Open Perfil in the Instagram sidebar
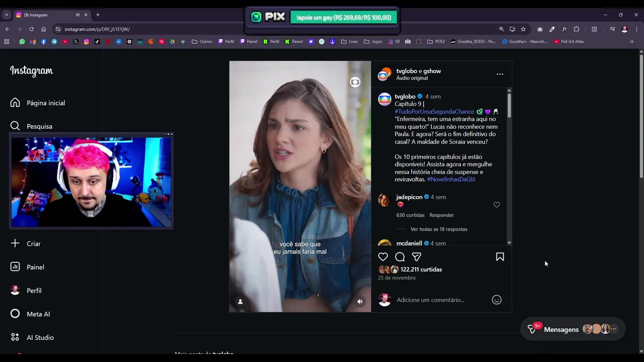This screenshot has height=362, width=644. click(26, 291)
